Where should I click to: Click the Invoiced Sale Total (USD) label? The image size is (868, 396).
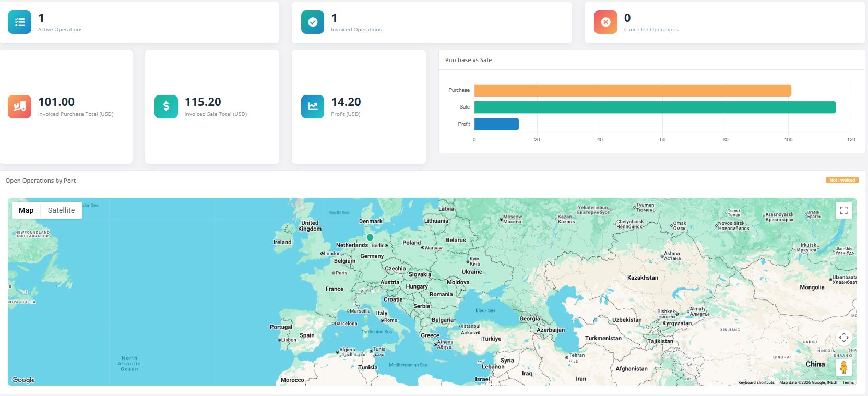pyautogui.click(x=216, y=114)
